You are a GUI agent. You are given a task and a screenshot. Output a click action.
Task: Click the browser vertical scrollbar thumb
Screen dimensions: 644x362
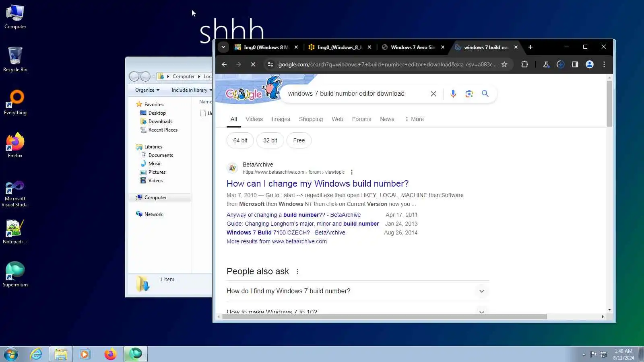(x=609, y=104)
